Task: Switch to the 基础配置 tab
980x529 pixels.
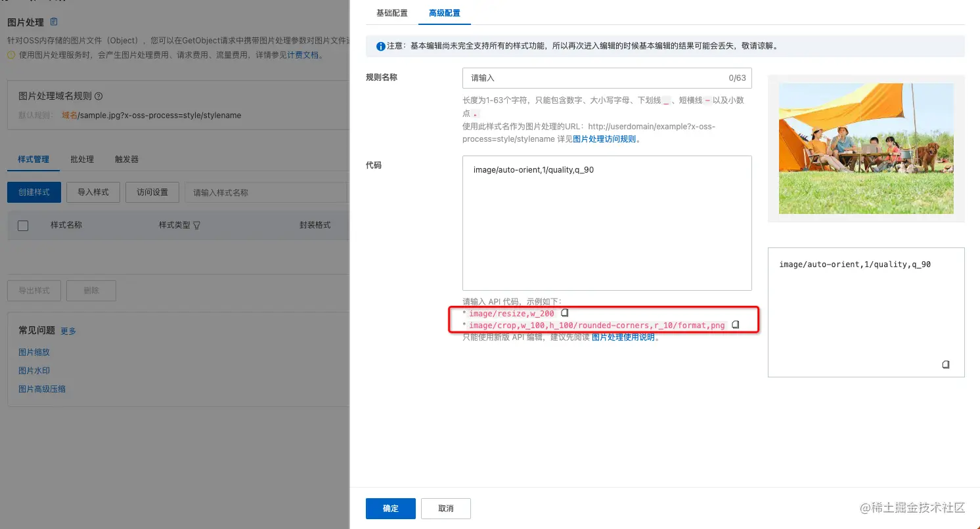Action: pos(391,13)
